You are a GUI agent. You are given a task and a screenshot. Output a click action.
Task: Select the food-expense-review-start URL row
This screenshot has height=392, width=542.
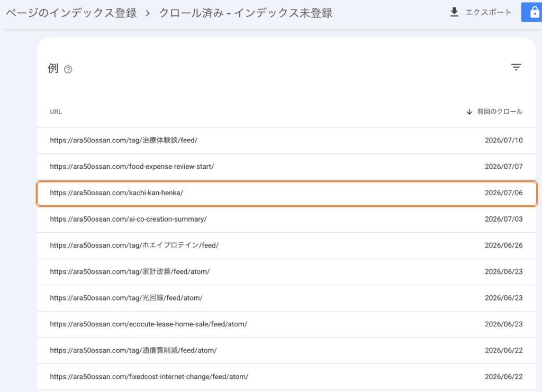point(286,167)
